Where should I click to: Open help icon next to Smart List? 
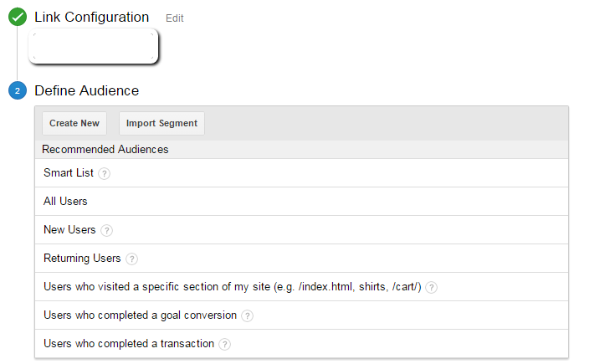[x=104, y=173]
